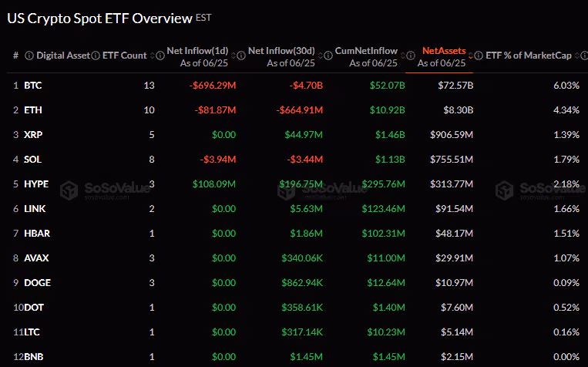Image resolution: width=588 pixels, height=367 pixels.
Task: Select the DOT asset name
Action: click(34, 308)
